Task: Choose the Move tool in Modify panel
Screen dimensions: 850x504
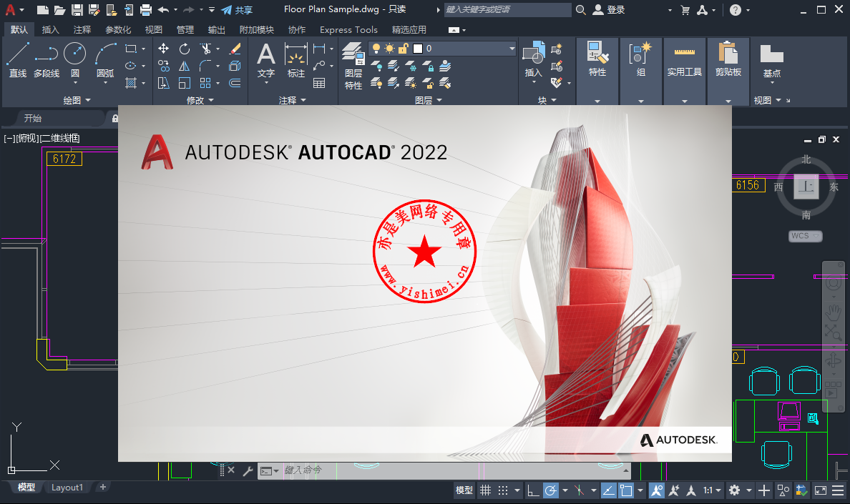Action: click(x=163, y=49)
